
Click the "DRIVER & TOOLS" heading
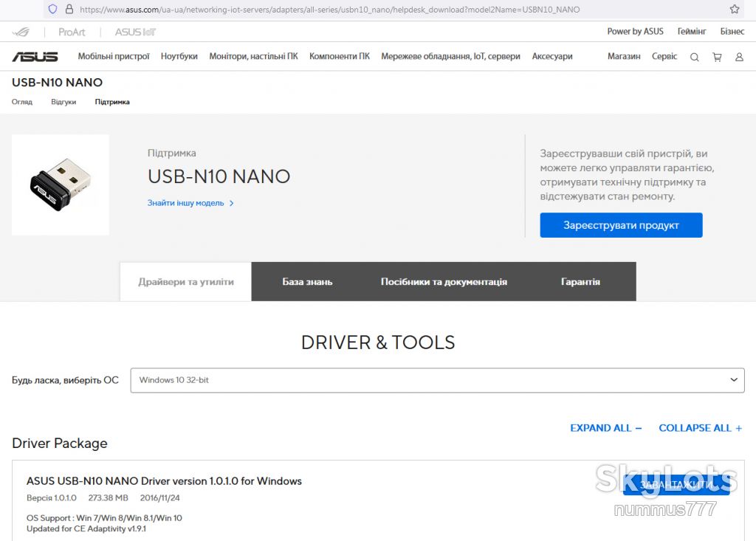pyautogui.click(x=378, y=342)
